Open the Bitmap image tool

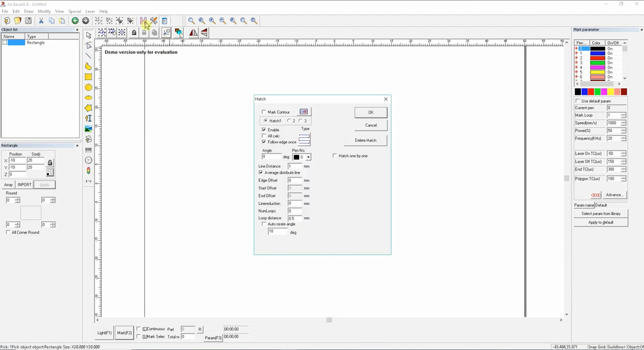[88, 129]
